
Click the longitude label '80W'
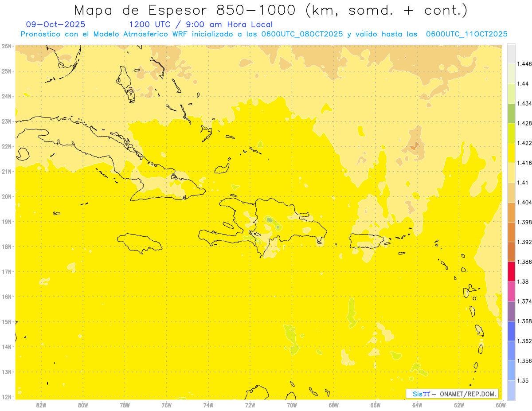point(83,405)
